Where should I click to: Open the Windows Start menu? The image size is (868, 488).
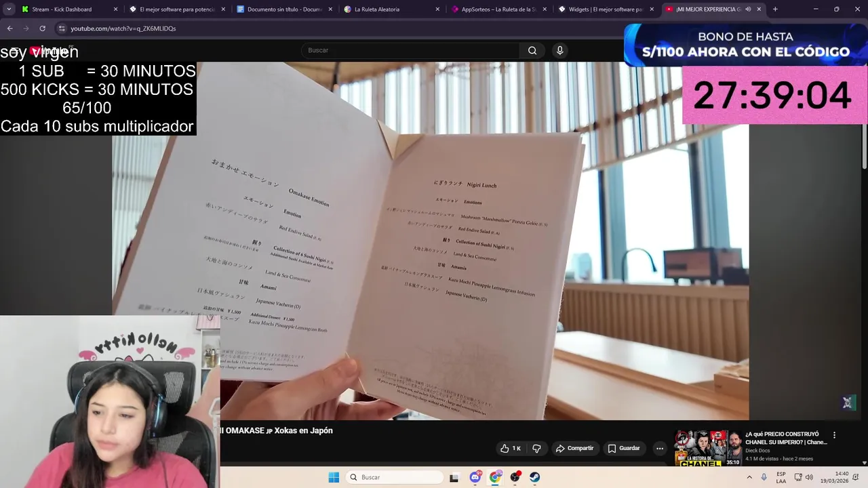[334, 477]
